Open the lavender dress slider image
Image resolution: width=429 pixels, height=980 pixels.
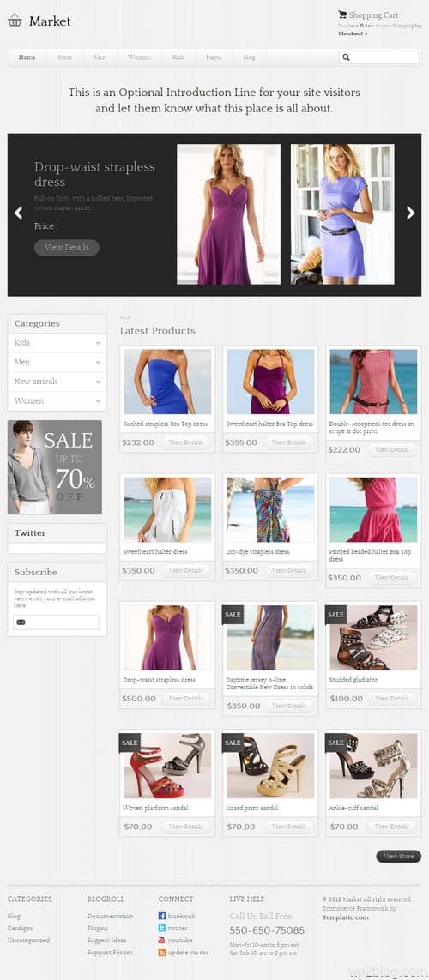342,214
